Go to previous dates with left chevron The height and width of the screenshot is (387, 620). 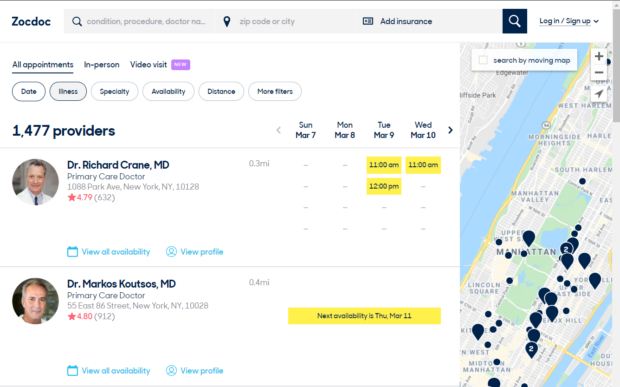(x=278, y=130)
